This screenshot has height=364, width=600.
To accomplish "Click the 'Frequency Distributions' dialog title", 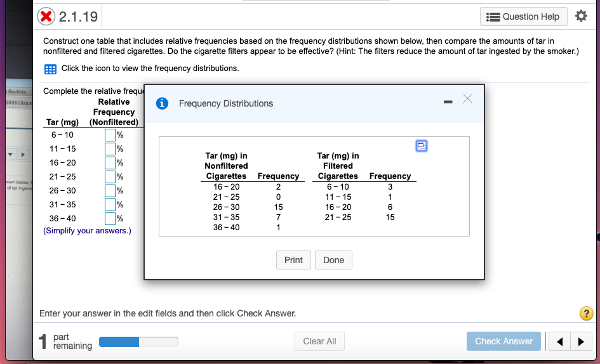I will [226, 103].
